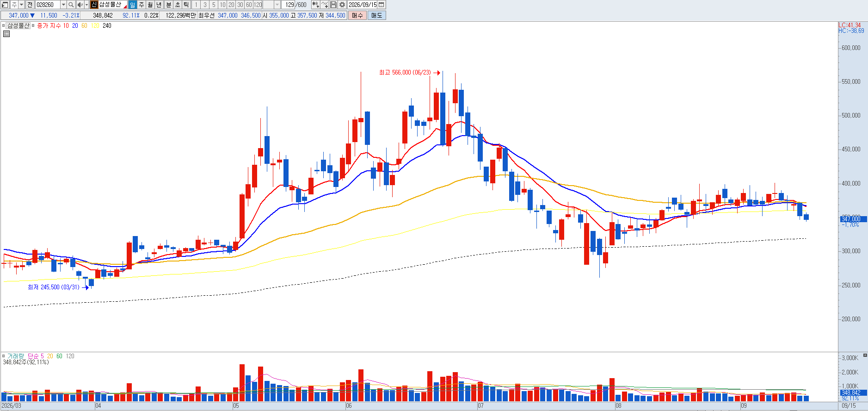Click the line-chart-add icon next to the save icon
Viewport: 868px width, 411px height.
click(325, 5)
